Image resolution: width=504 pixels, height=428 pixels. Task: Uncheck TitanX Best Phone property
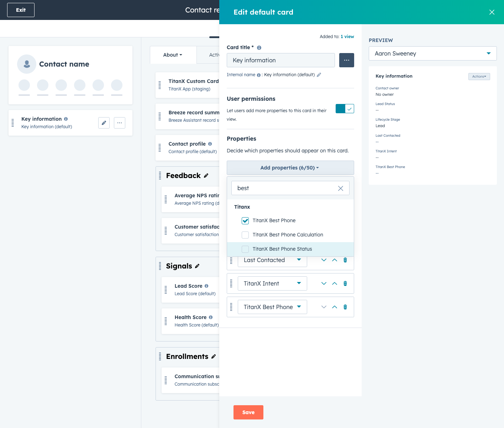tap(245, 221)
